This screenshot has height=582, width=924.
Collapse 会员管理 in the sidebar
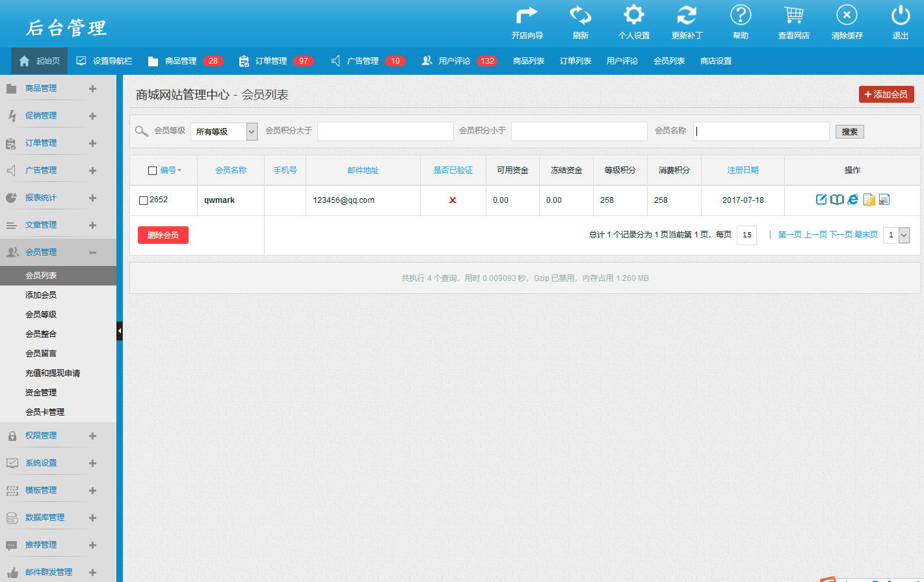[92, 252]
